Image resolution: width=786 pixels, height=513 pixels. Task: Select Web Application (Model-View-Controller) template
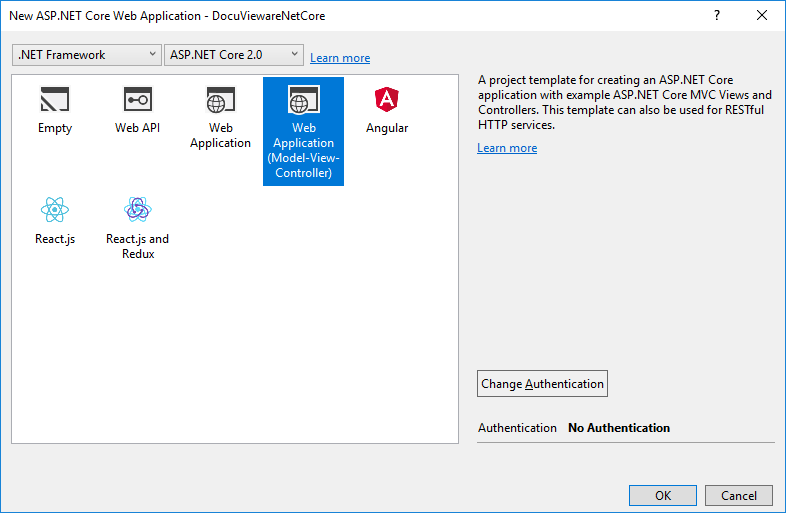(x=303, y=131)
